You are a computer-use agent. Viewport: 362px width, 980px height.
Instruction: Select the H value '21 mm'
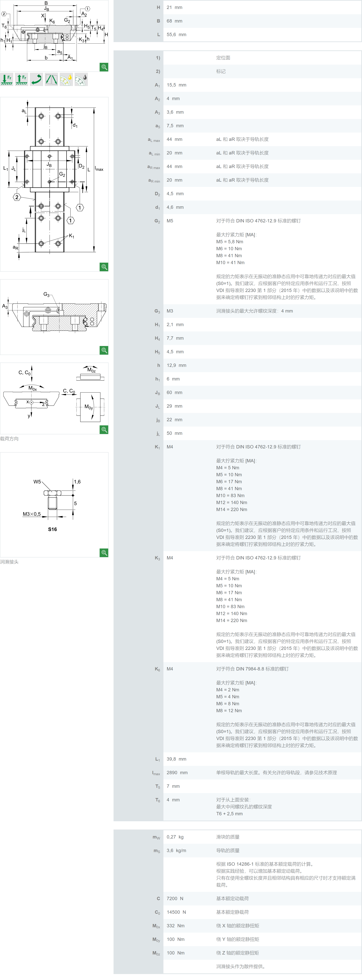pos(174,7)
